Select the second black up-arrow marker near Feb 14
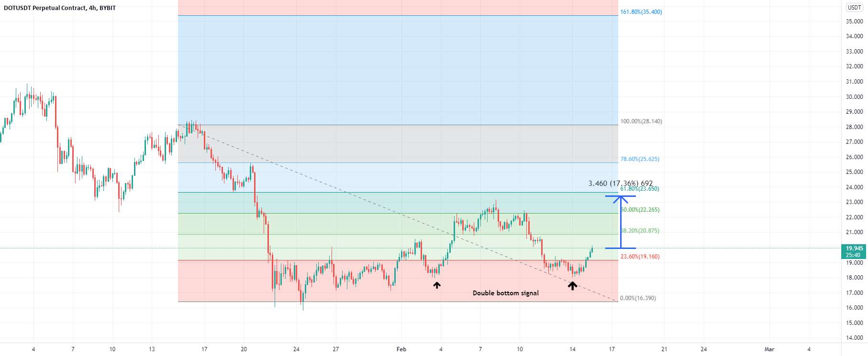868x356 pixels. coord(572,286)
